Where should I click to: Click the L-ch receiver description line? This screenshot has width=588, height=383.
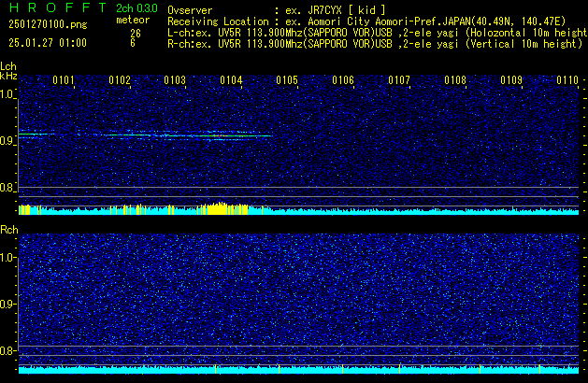(378, 33)
